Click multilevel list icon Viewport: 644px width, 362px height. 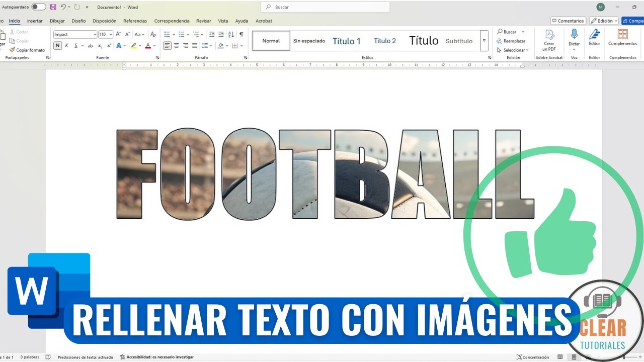196,34
